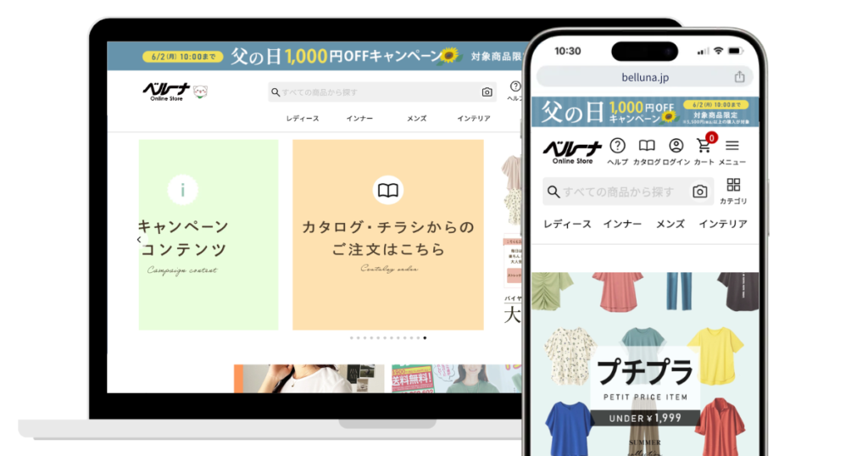The width and height of the screenshot is (868, 456).
Task: Tap the プチプラ petit price banner
Action: 645,364
